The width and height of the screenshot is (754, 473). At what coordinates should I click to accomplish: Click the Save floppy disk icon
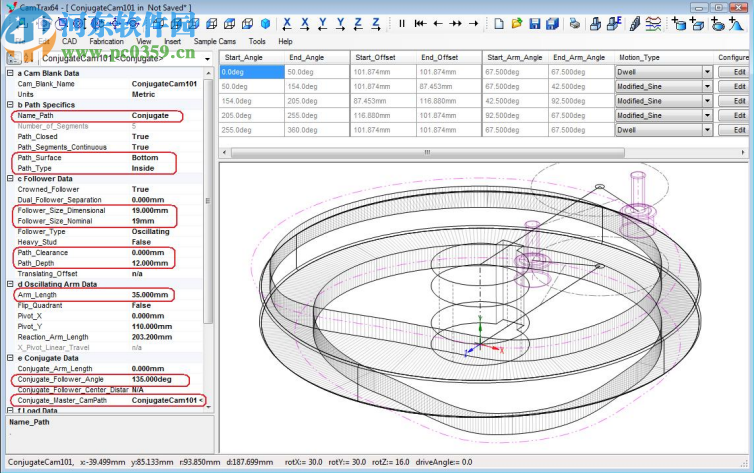(537, 23)
